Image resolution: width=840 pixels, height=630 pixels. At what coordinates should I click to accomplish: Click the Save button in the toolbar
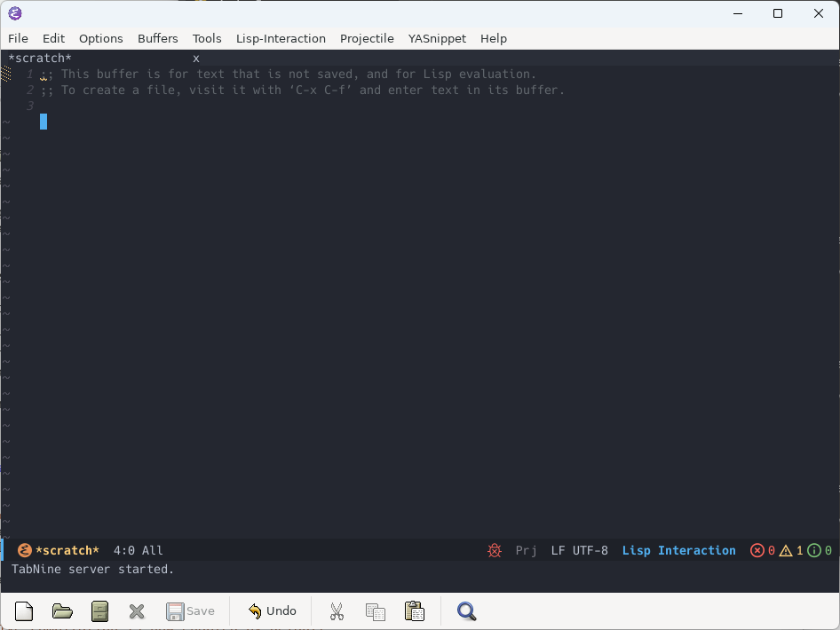(190, 610)
